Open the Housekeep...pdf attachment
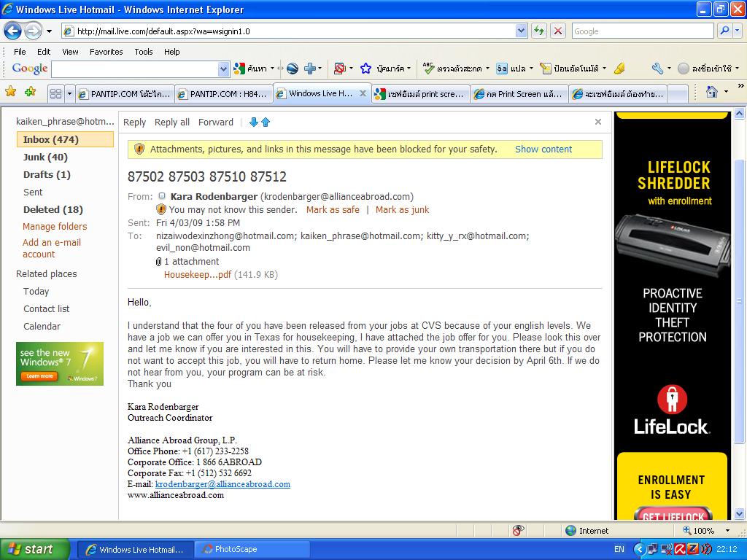747x560 pixels. 198,274
